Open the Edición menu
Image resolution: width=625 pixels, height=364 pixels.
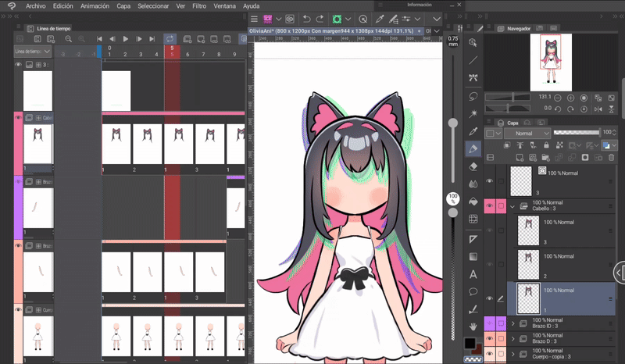pyautogui.click(x=63, y=6)
